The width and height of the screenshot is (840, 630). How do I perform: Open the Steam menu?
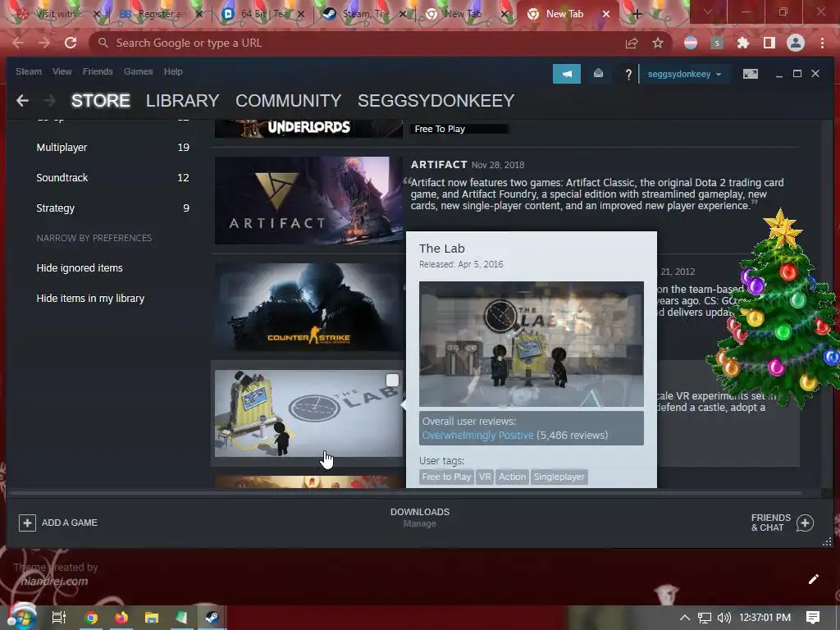pyautogui.click(x=29, y=72)
